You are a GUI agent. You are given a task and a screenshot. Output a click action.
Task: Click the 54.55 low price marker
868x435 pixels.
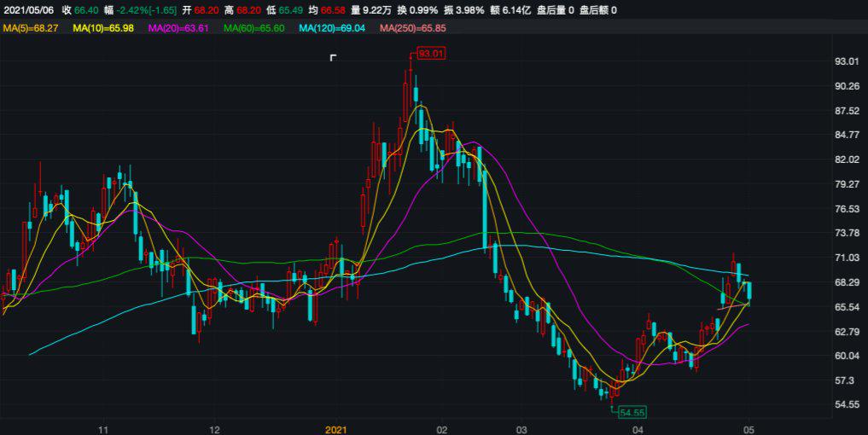point(632,412)
